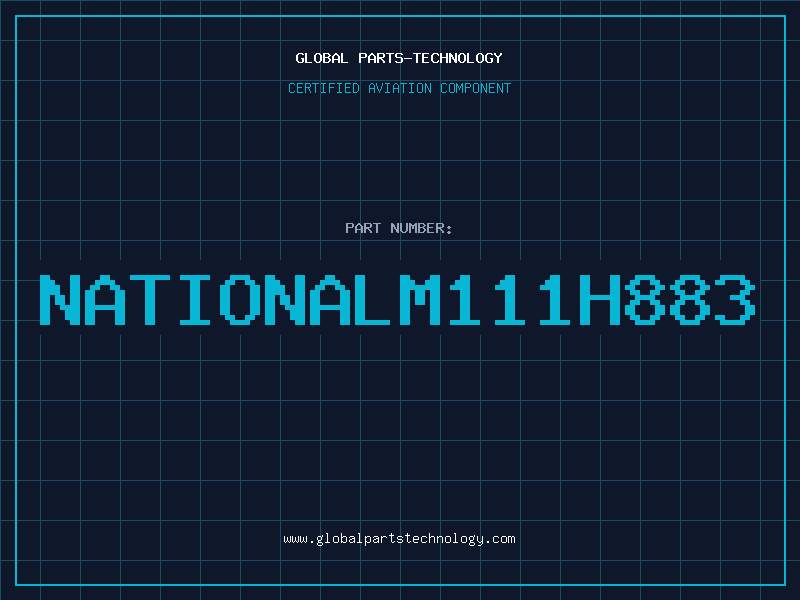
Task: Click the word NUMBER: in the label
Action: 420,228
